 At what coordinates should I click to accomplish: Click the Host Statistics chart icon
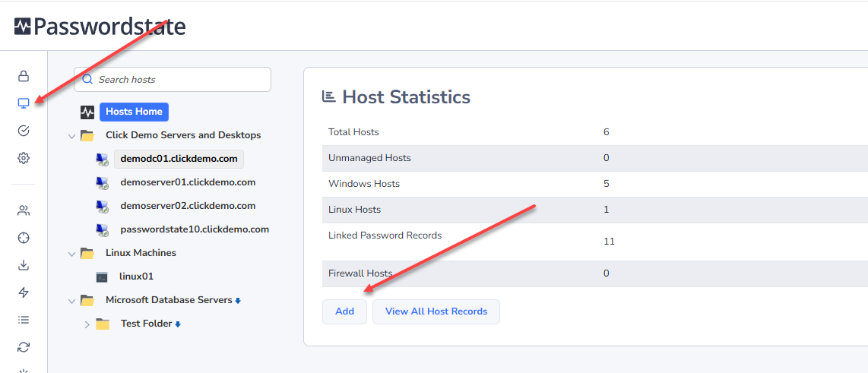tap(329, 96)
